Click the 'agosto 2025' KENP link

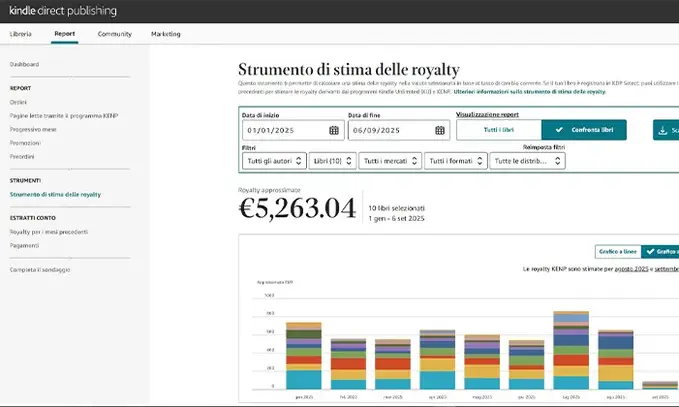click(x=631, y=269)
